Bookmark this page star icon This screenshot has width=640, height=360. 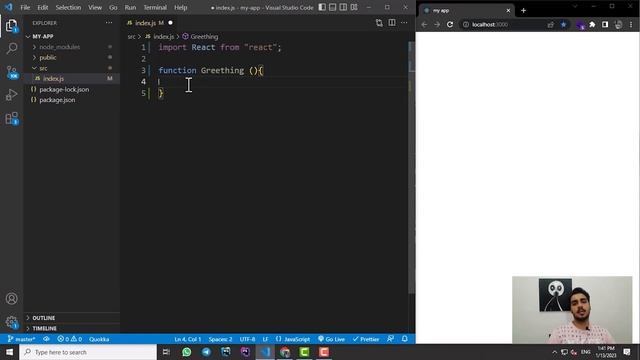point(563,24)
